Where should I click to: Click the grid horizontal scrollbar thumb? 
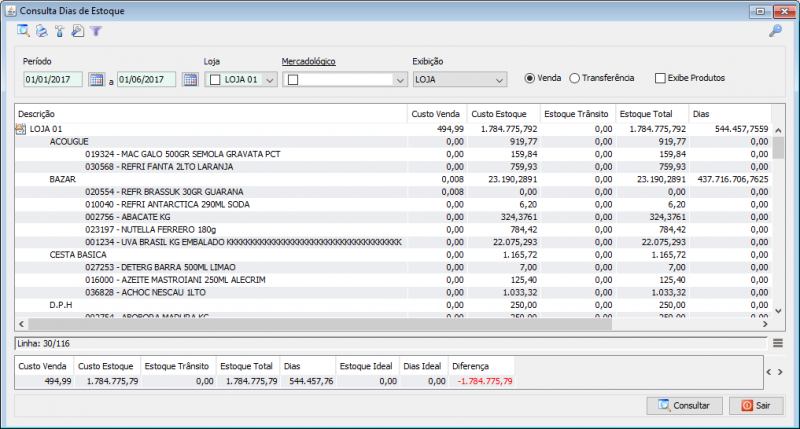tap(320, 324)
